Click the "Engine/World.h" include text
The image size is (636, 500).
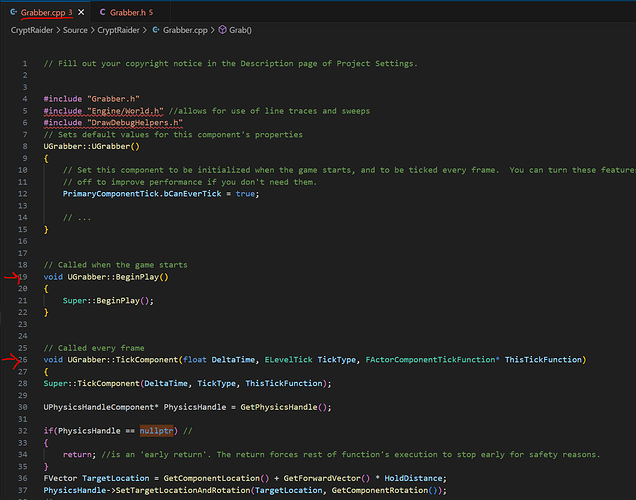pyautogui.click(x=125, y=111)
